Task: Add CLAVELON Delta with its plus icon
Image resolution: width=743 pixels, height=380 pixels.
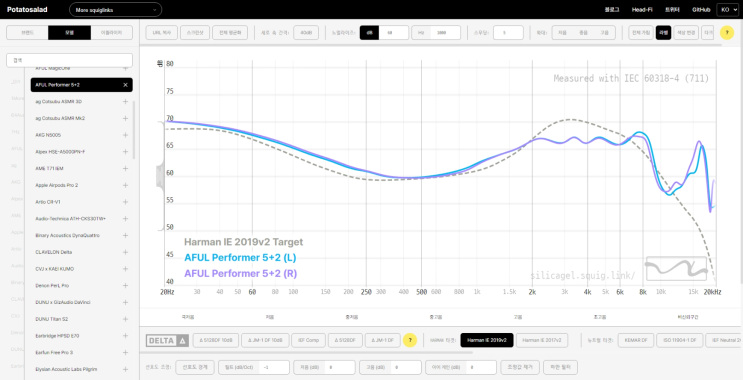Action: [126, 252]
